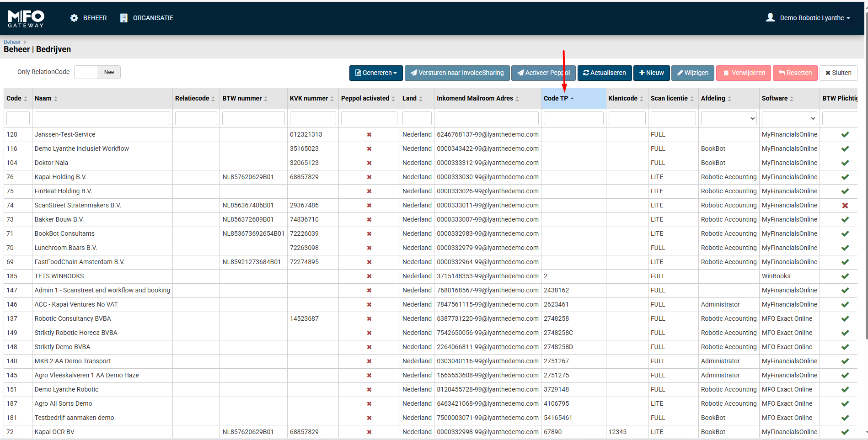Click the MFO Gateway logo
The height and width of the screenshot is (440, 868).
click(26, 18)
